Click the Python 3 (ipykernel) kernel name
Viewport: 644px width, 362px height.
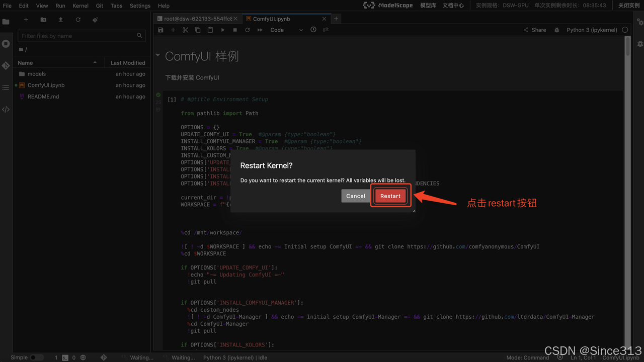click(x=592, y=30)
